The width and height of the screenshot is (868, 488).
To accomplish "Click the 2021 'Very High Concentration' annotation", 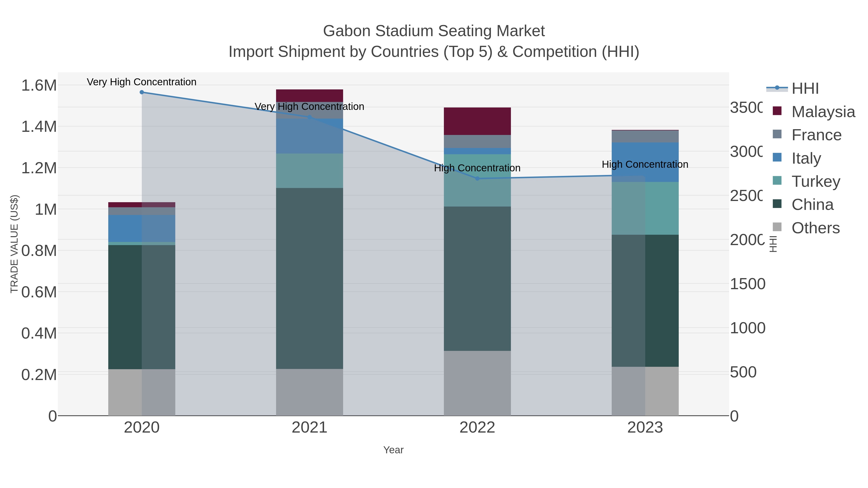I will (x=309, y=107).
